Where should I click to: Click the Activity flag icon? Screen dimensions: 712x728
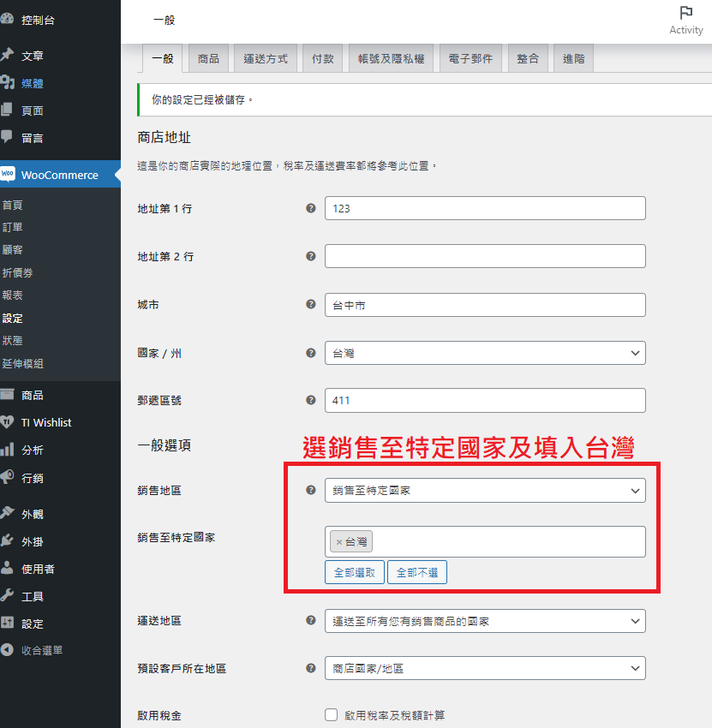(685, 13)
